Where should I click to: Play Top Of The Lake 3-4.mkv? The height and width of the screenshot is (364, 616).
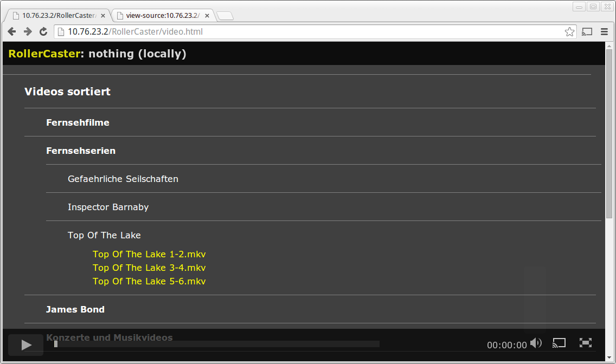[149, 268]
